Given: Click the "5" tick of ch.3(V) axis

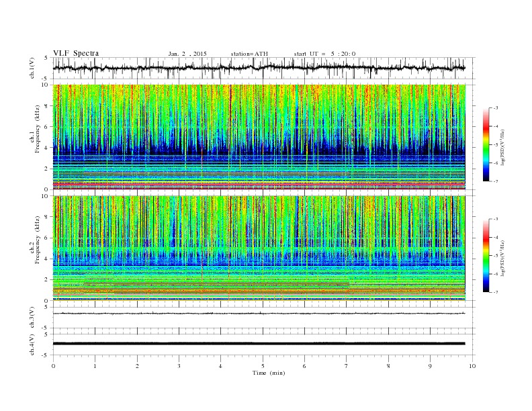Looking at the screenshot, I should (46, 307).
